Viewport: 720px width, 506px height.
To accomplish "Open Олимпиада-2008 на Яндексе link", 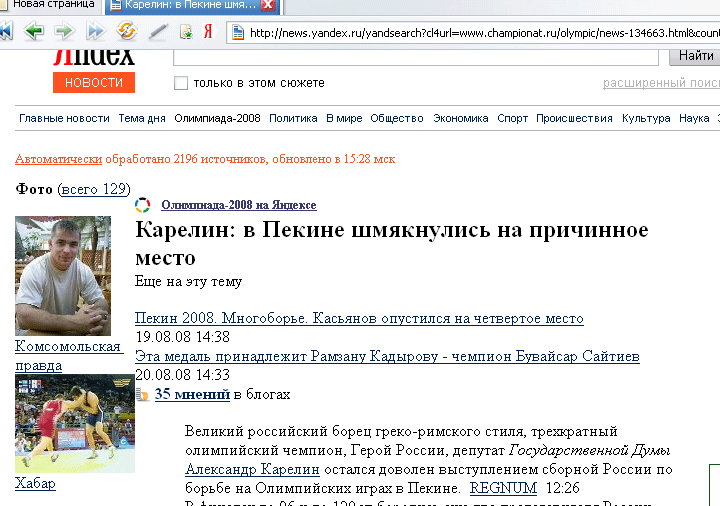I will pos(239,205).
